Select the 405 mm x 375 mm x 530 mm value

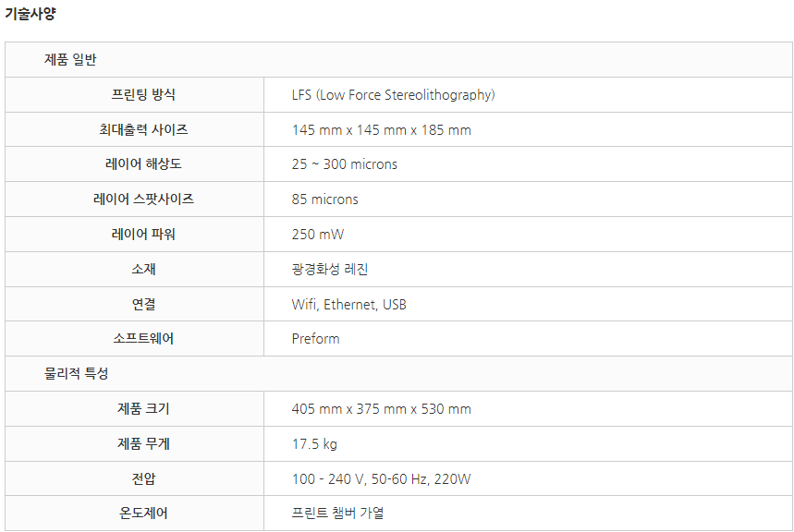click(x=382, y=409)
